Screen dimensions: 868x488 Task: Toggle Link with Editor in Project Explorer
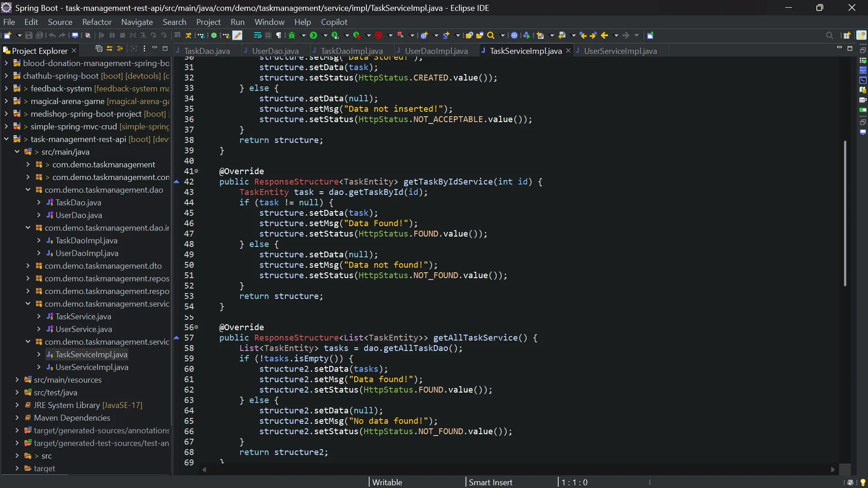pyautogui.click(x=109, y=48)
